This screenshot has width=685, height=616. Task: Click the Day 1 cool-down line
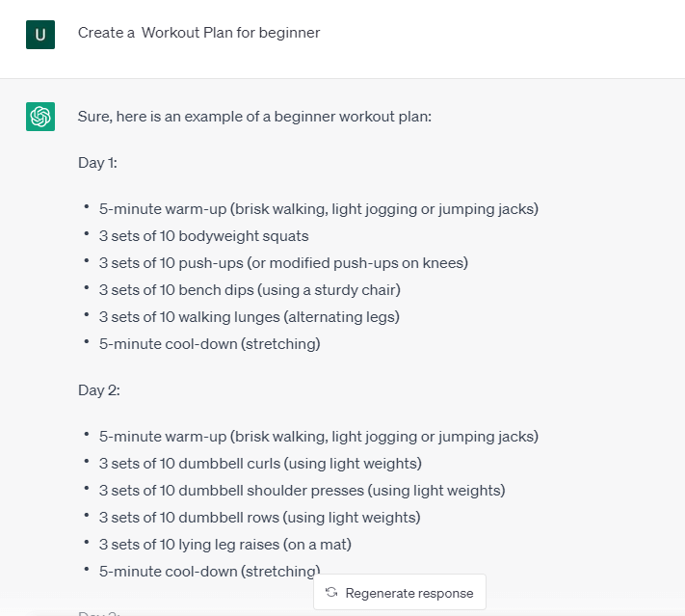tap(209, 344)
